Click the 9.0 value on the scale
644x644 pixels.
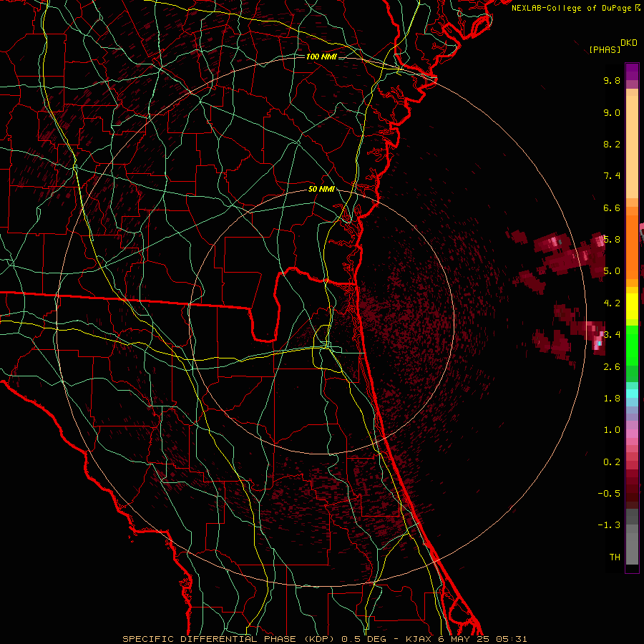click(612, 112)
